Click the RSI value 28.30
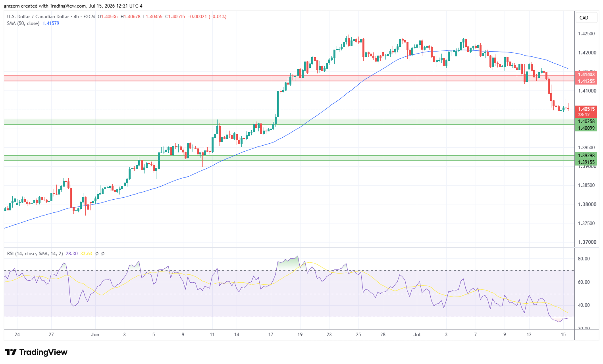The image size is (603, 364). [x=72, y=253]
